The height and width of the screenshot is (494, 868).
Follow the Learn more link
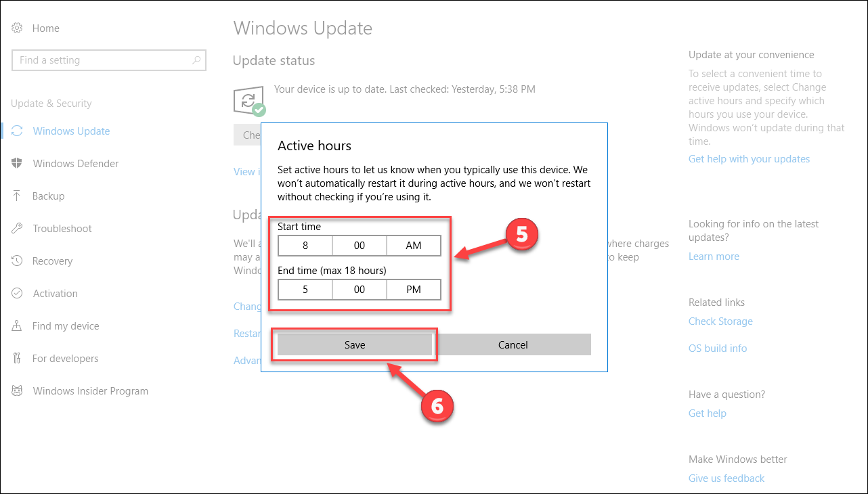click(x=714, y=256)
